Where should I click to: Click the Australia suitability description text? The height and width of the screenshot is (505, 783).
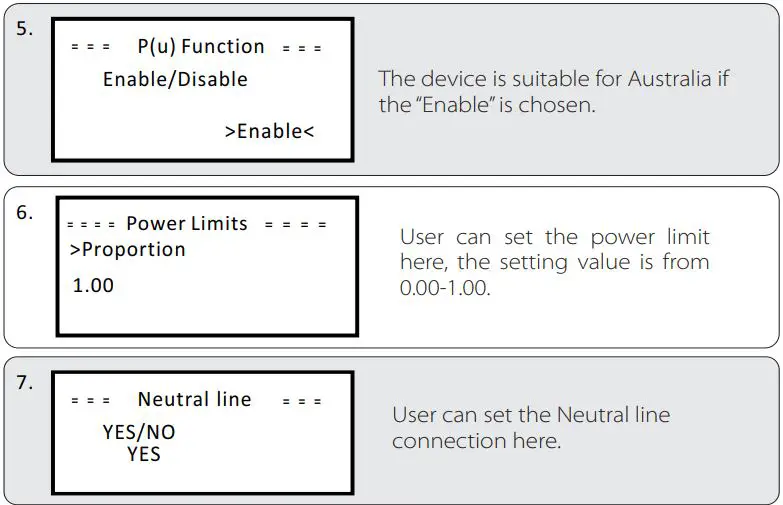[553, 92]
